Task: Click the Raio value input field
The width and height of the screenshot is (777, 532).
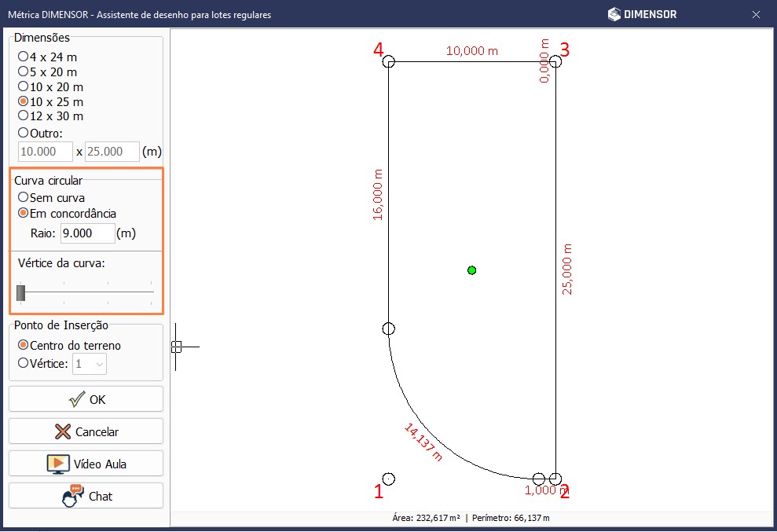Action: tap(87, 233)
